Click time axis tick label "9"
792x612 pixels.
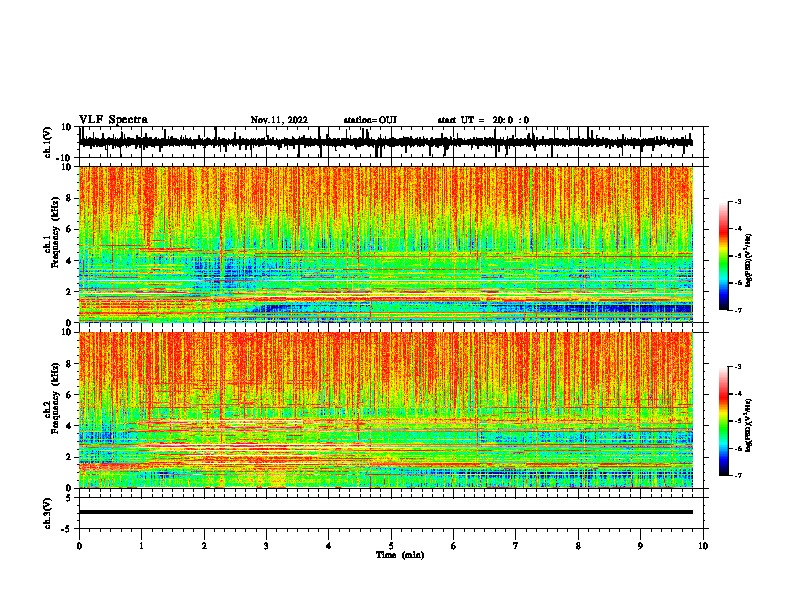pyautogui.click(x=640, y=546)
